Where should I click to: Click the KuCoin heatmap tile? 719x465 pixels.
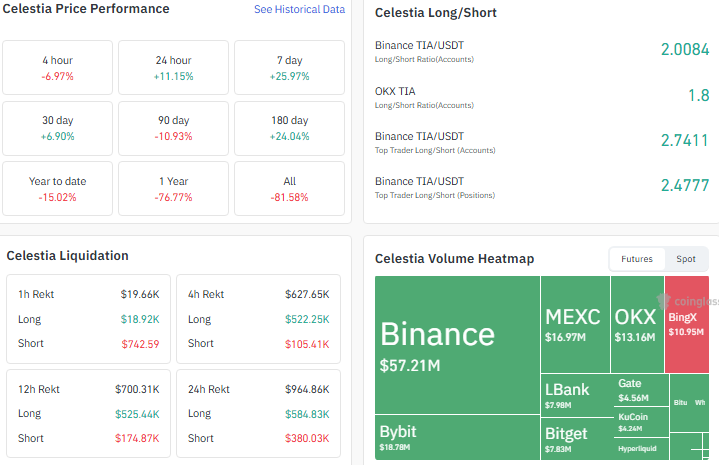642,421
